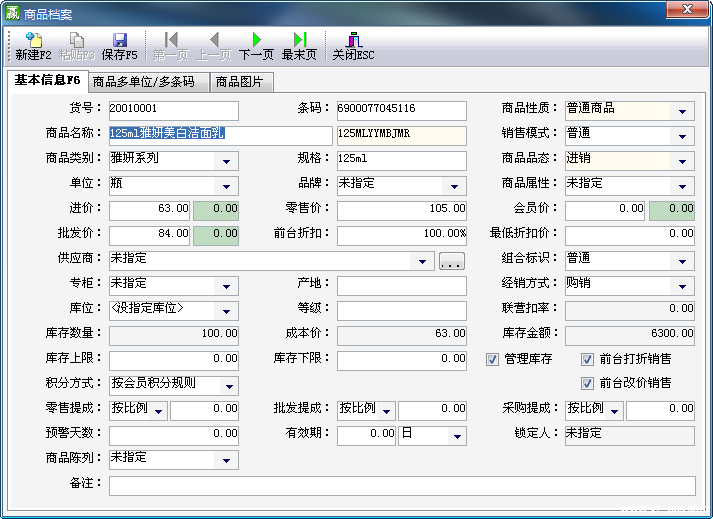Expand the 积分方式 dropdown

point(229,386)
